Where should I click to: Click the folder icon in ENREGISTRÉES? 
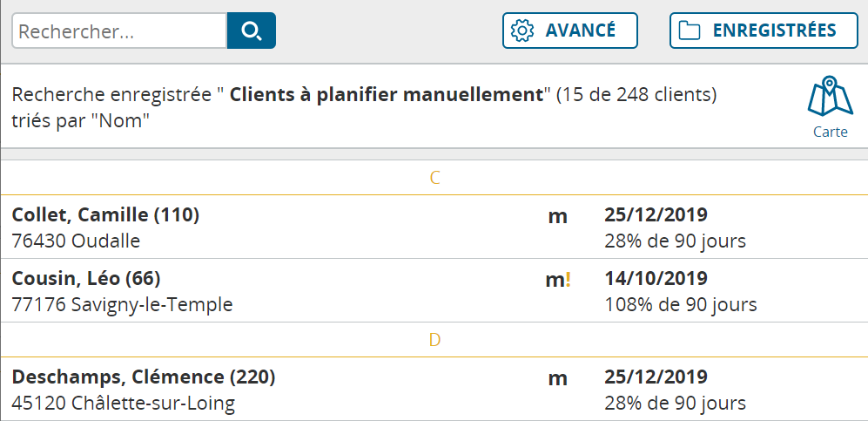pos(690,31)
